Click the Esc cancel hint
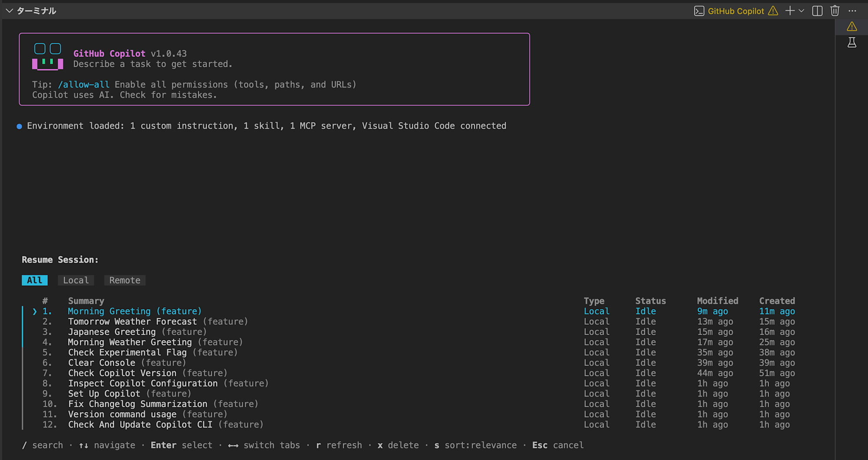This screenshot has height=460, width=868. click(x=558, y=445)
